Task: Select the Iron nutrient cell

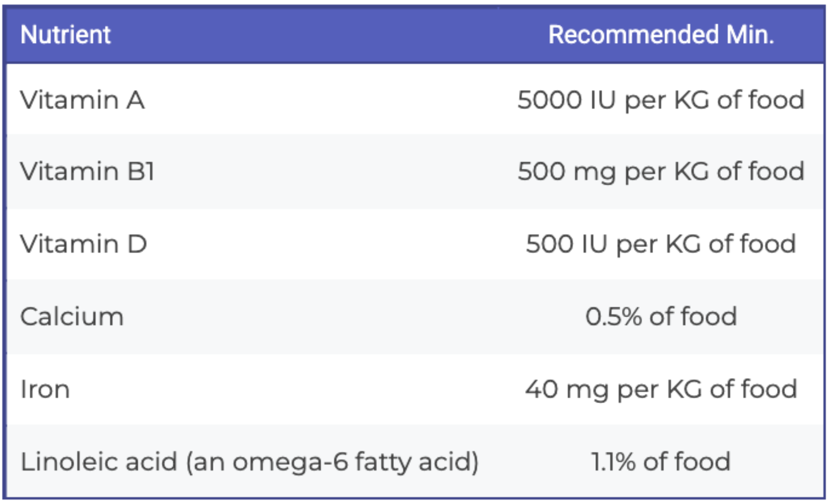Action: tap(45, 390)
